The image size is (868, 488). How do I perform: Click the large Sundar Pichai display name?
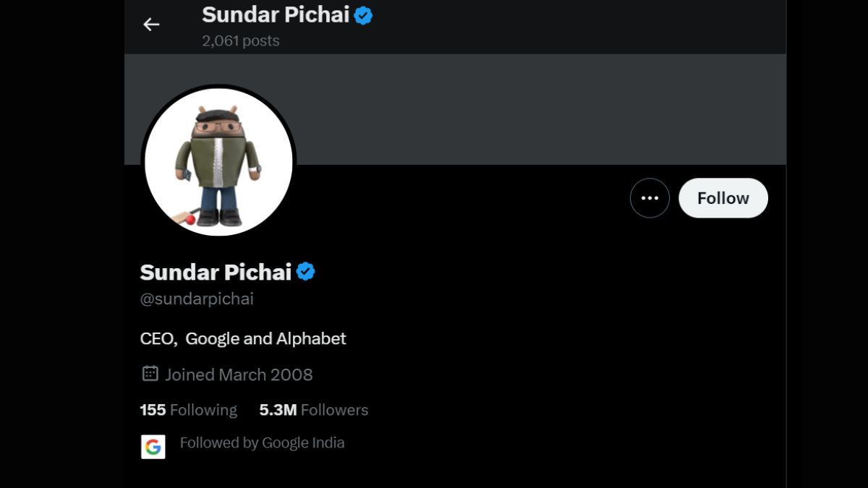coord(216,272)
